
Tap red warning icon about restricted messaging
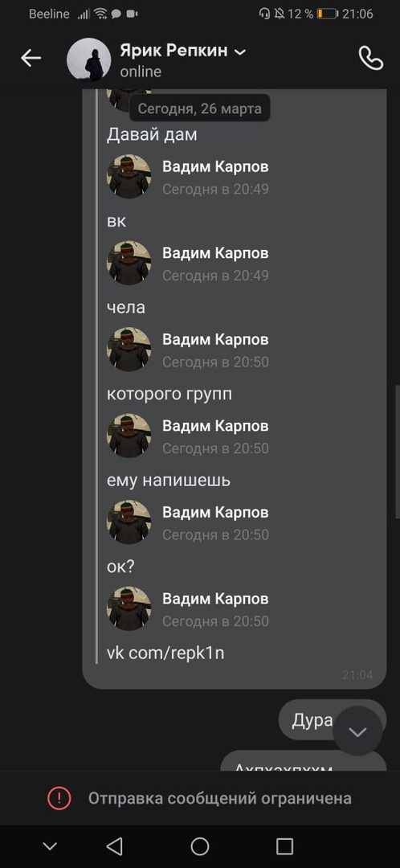(x=59, y=798)
